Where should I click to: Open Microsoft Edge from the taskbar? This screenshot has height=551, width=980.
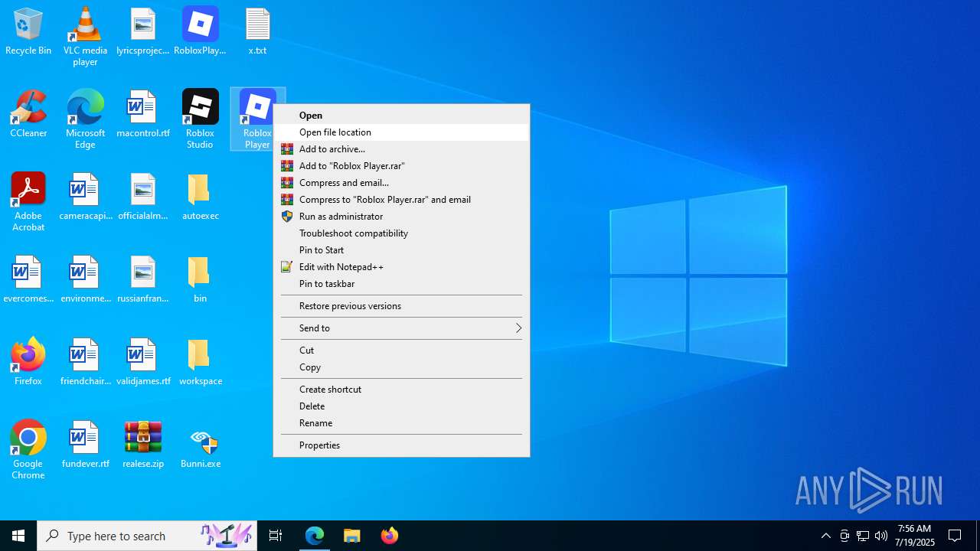315,536
